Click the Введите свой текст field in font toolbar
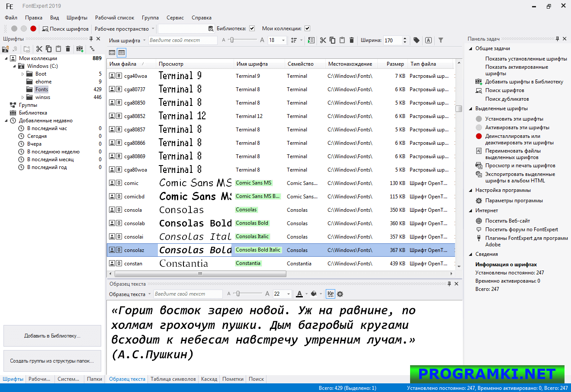 (183, 40)
